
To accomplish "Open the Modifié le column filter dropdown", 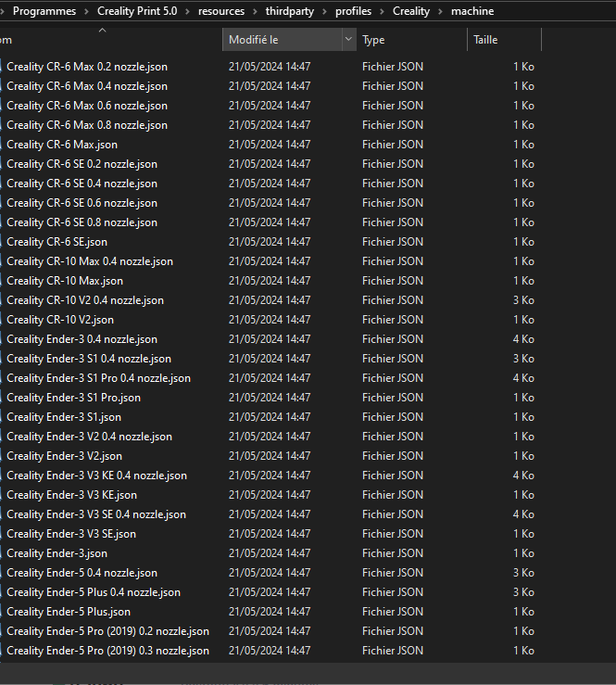I will tap(348, 39).
